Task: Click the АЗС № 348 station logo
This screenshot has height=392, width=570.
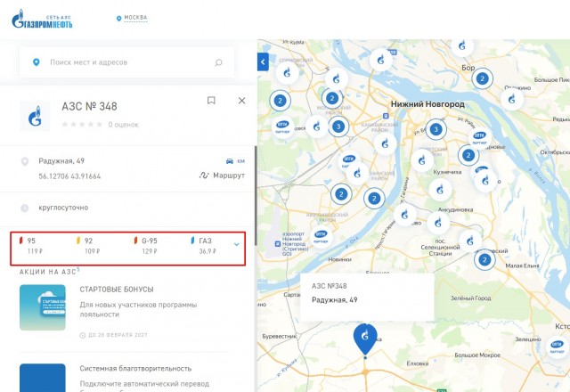Action: coord(35,116)
